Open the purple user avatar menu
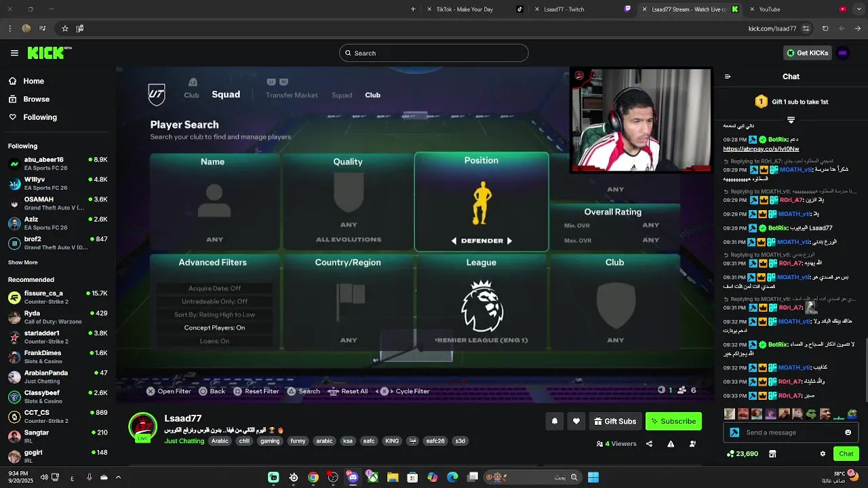 pyautogui.click(x=843, y=53)
